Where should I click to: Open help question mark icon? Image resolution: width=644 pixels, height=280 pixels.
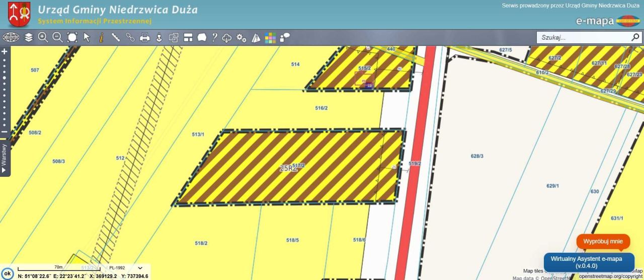[x=214, y=37]
